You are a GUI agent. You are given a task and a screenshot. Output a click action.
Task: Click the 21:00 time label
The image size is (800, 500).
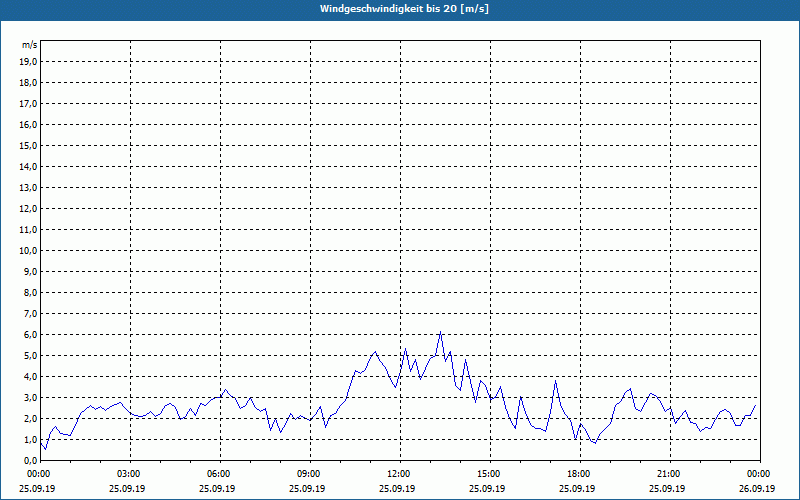click(669, 474)
